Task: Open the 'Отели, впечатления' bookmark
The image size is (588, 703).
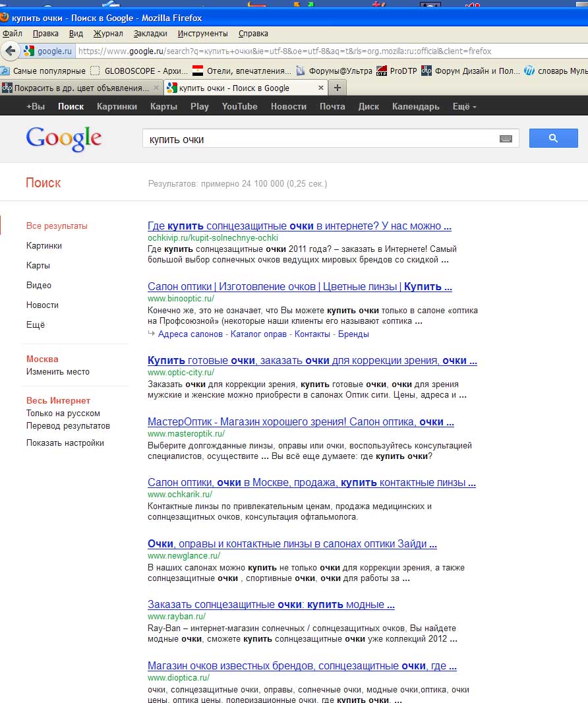Action: point(242,71)
